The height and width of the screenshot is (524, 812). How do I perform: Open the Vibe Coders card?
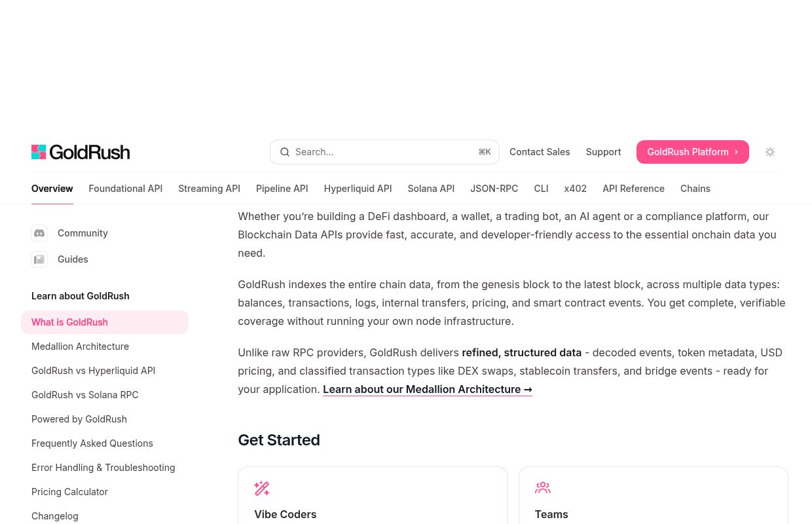pyautogui.click(x=373, y=495)
